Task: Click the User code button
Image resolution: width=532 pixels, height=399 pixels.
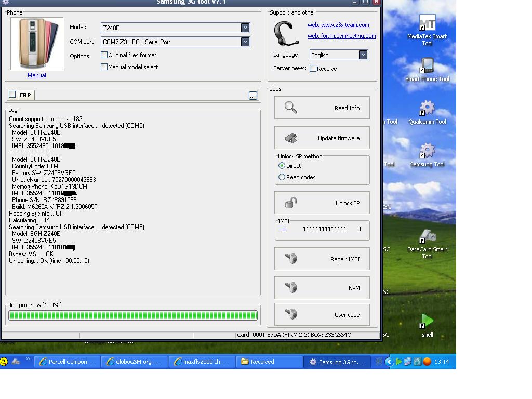Action: click(322, 314)
